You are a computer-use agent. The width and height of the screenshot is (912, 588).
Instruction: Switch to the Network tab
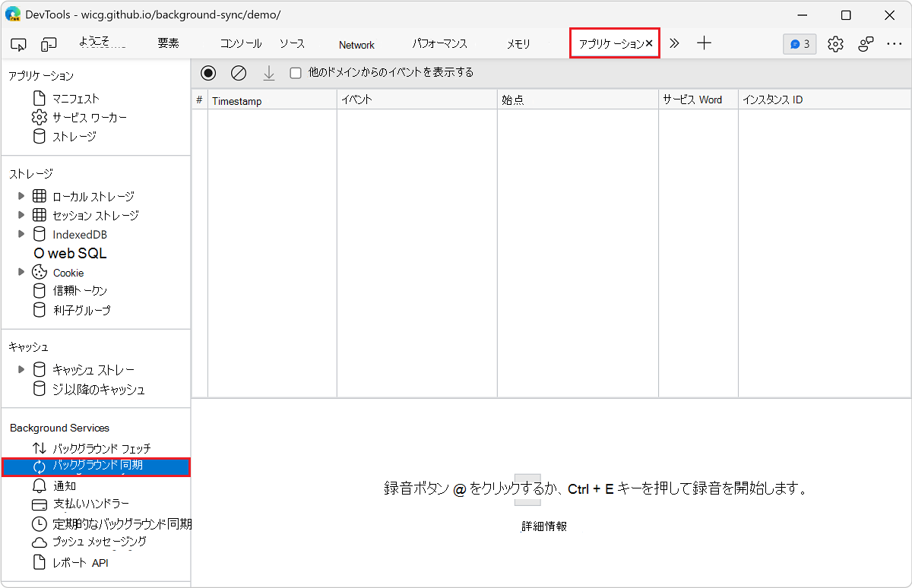pos(356,44)
